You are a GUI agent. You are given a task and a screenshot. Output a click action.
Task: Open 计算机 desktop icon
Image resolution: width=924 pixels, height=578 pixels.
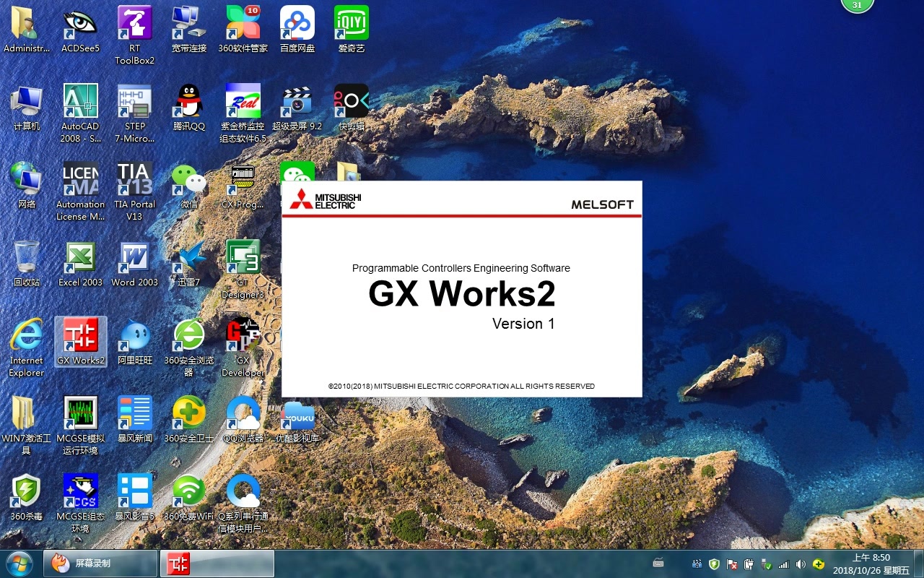27,107
